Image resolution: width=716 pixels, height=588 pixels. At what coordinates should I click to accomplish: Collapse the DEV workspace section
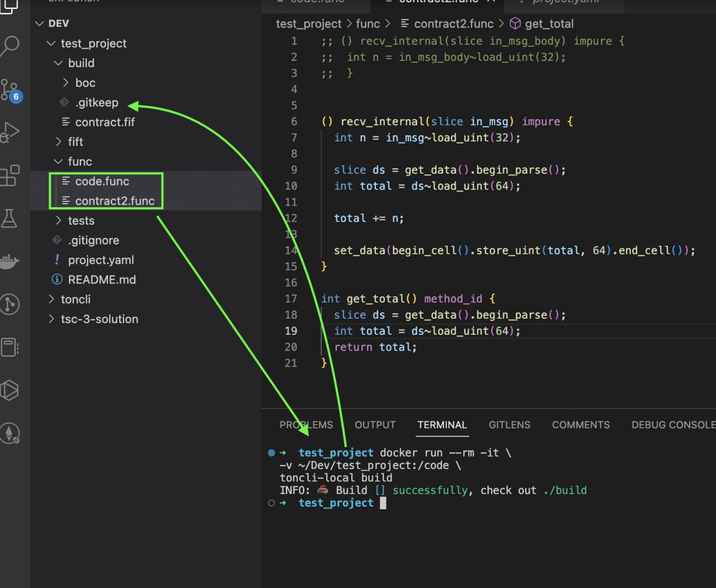point(39,23)
